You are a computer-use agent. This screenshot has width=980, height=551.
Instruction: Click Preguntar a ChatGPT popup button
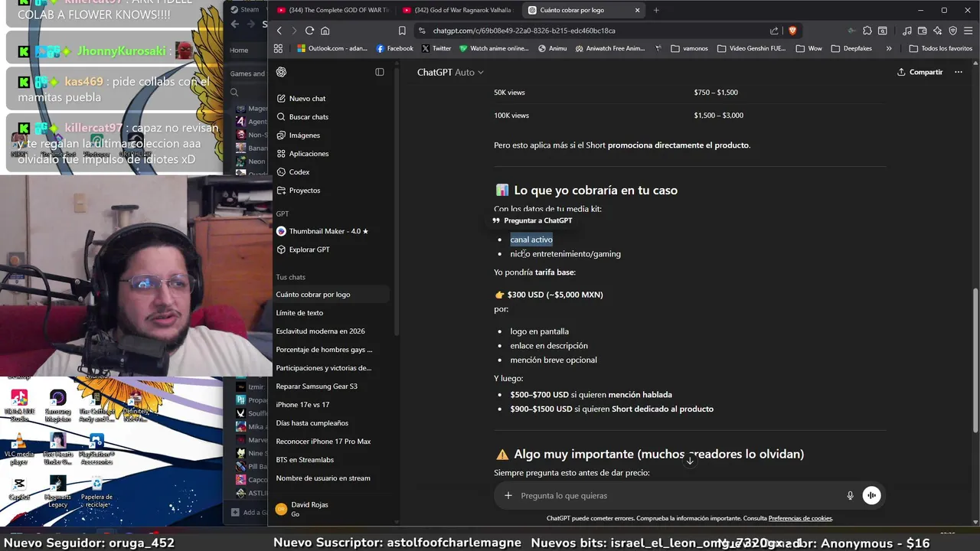[533, 220]
